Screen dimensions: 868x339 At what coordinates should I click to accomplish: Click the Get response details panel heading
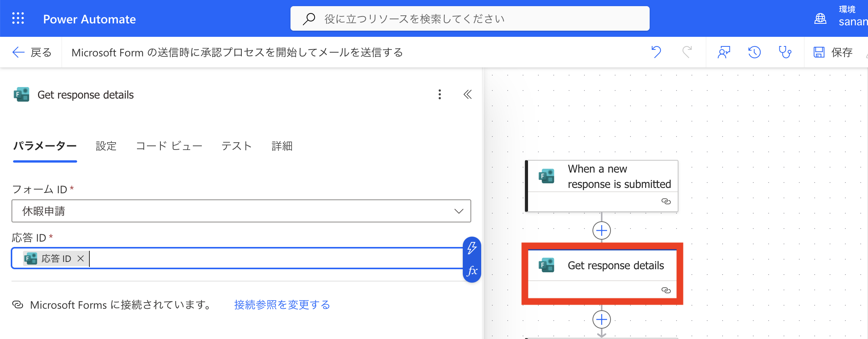click(86, 95)
